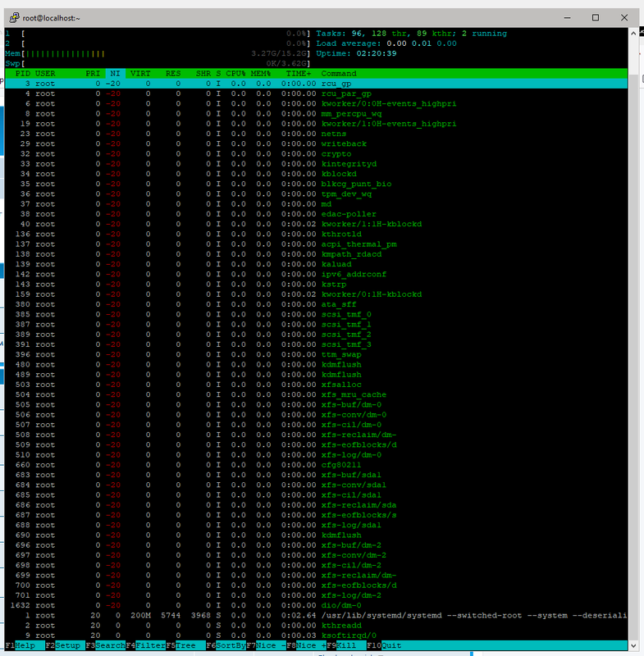Select the xfsalloc process row
The image size is (644, 656).
pos(316,385)
